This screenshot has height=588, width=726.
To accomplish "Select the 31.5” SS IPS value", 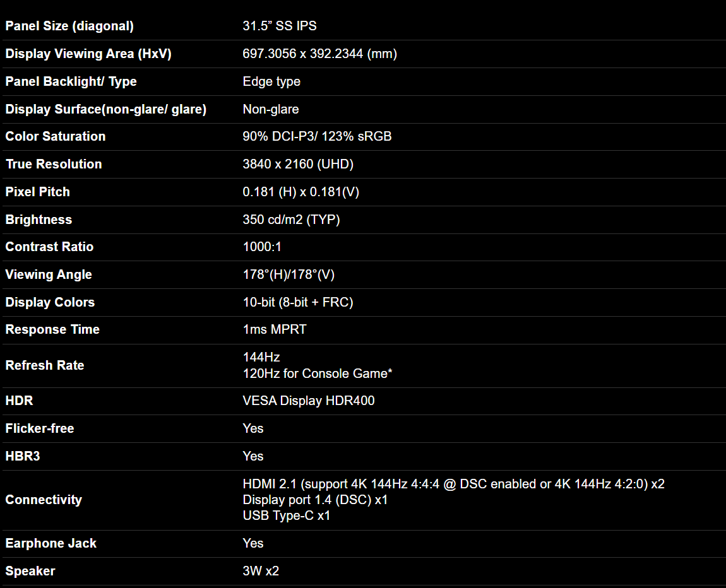I will pos(280,26).
